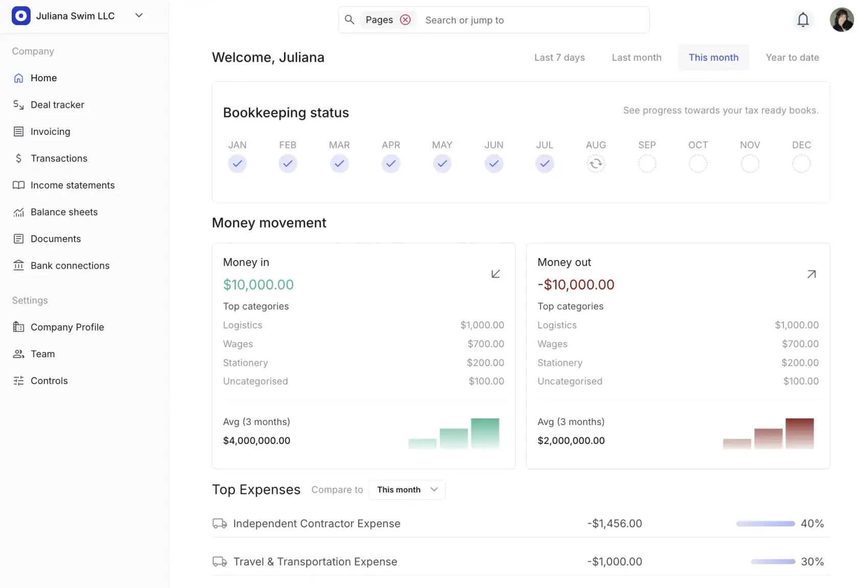This screenshot has width=868, height=588.
Task: Click the search magnifier icon
Action: 349,20
